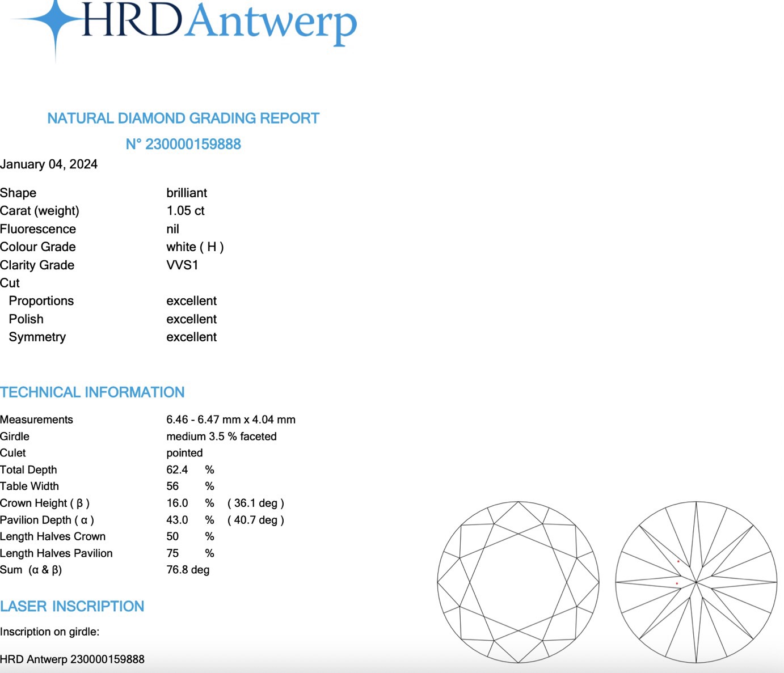Click the Cut label

pos(10,283)
